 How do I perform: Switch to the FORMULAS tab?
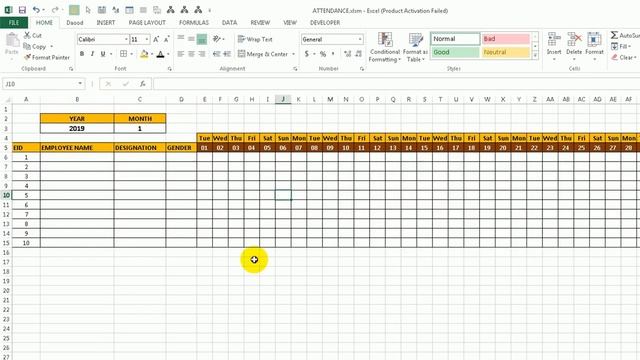(x=194, y=23)
